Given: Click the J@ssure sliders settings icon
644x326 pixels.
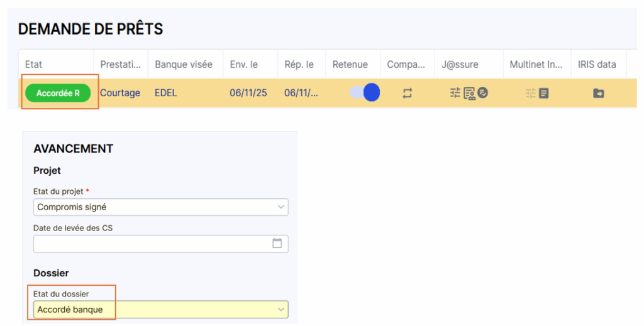Looking at the screenshot, I should (455, 93).
